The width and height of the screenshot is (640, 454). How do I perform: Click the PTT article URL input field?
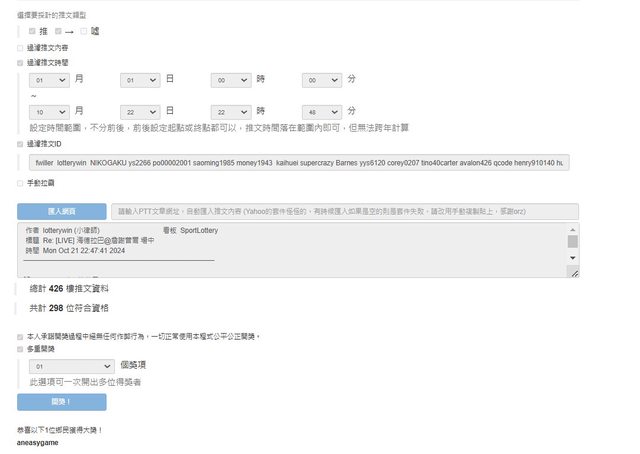pyautogui.click(x=345, y=211)
